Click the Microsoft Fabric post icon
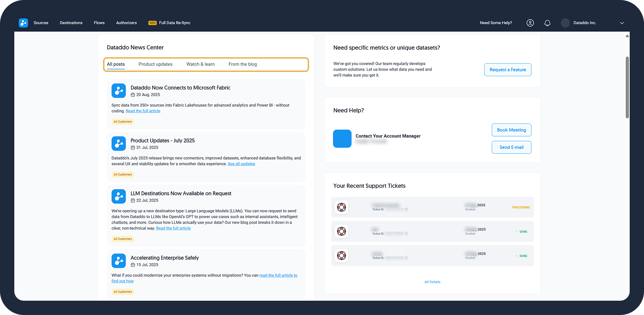 tap(119, 91)
